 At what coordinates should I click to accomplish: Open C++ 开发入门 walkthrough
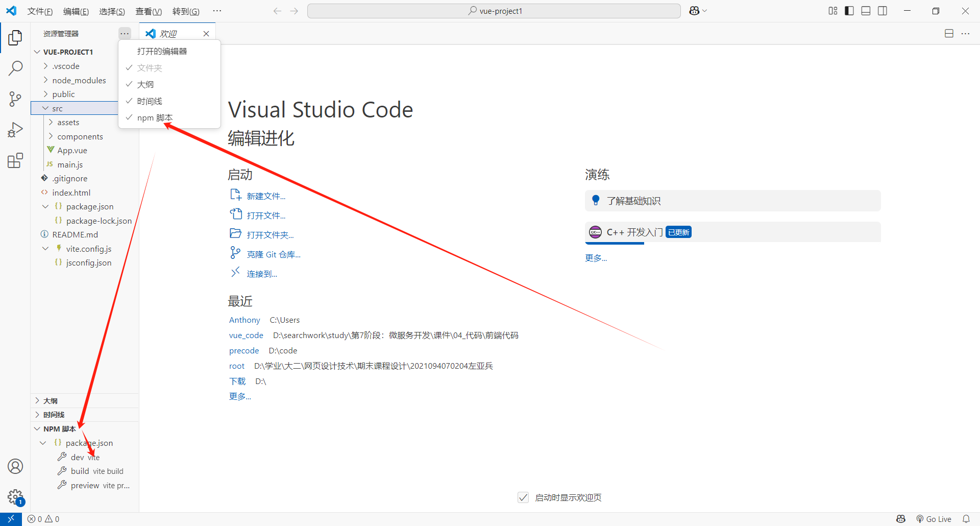coord(733,232)
